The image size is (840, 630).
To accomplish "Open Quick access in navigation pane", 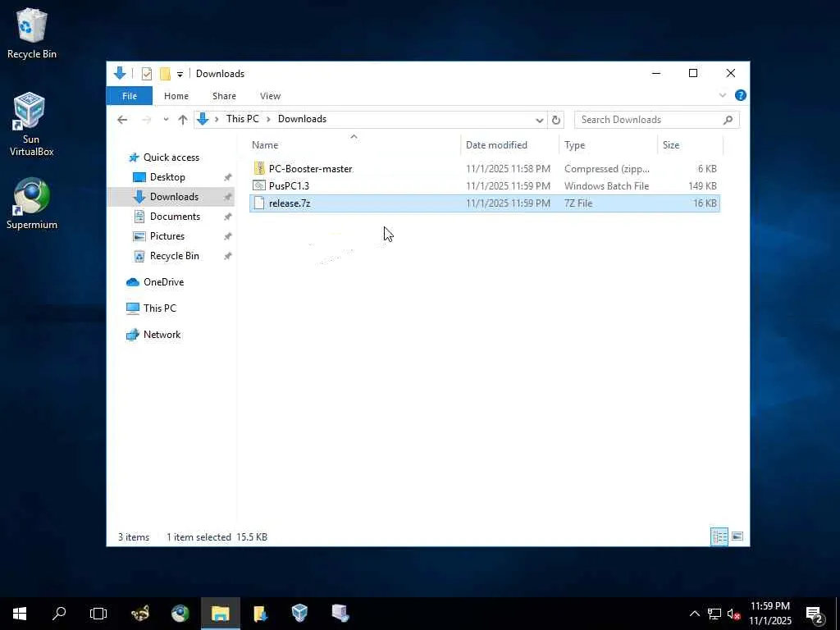I will click(171, 157).
